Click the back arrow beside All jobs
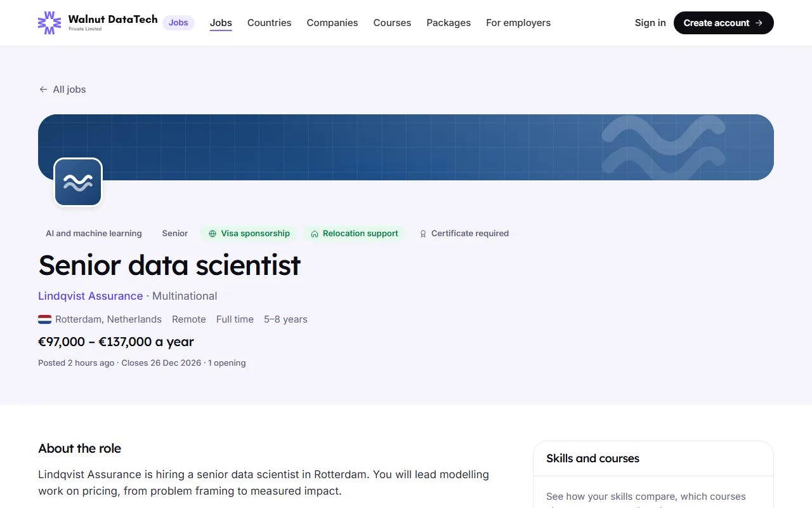Screen dimensions: 812x508 [43, 90]
